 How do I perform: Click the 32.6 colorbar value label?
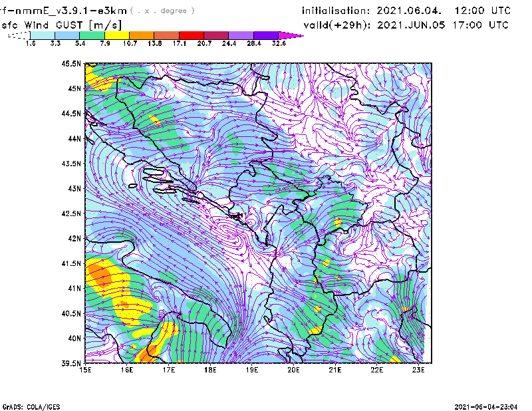[x=279, y=43]
